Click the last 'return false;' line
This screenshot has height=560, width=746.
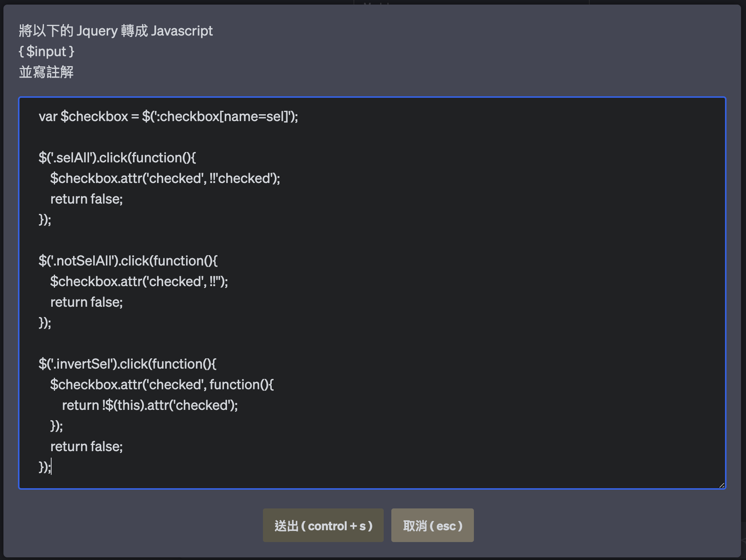(x=86, y=447)
